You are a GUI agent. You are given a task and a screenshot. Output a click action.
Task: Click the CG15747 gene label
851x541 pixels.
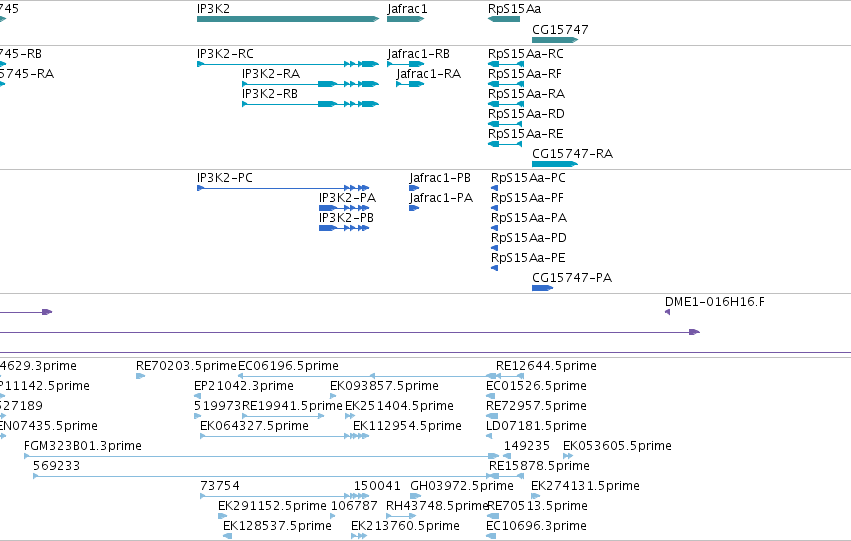point(560,29)
